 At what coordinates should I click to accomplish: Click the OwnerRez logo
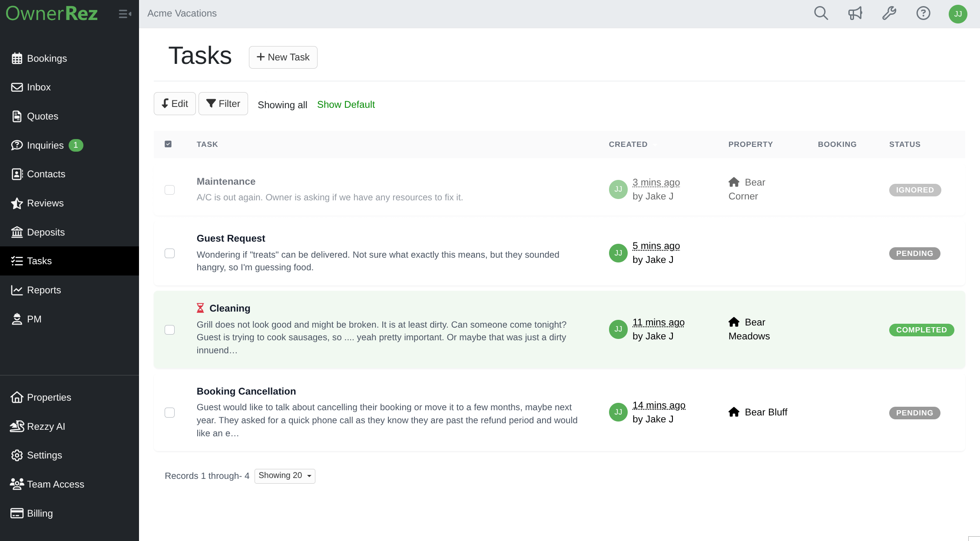click(52, 13)
